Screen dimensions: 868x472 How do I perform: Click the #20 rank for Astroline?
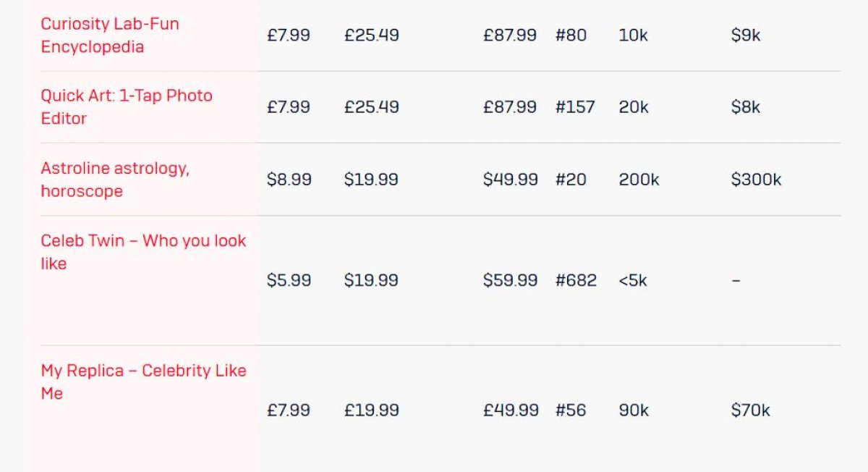[x=571, y=180]
